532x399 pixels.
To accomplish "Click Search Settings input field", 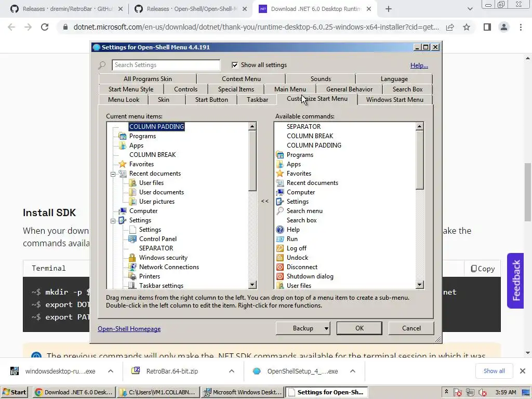I will (x=166, y=65).
